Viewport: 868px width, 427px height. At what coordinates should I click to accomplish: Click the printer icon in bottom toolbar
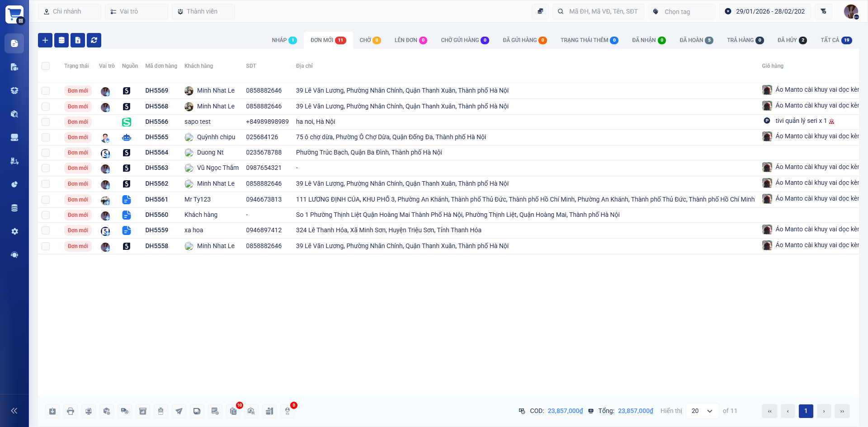71,411
